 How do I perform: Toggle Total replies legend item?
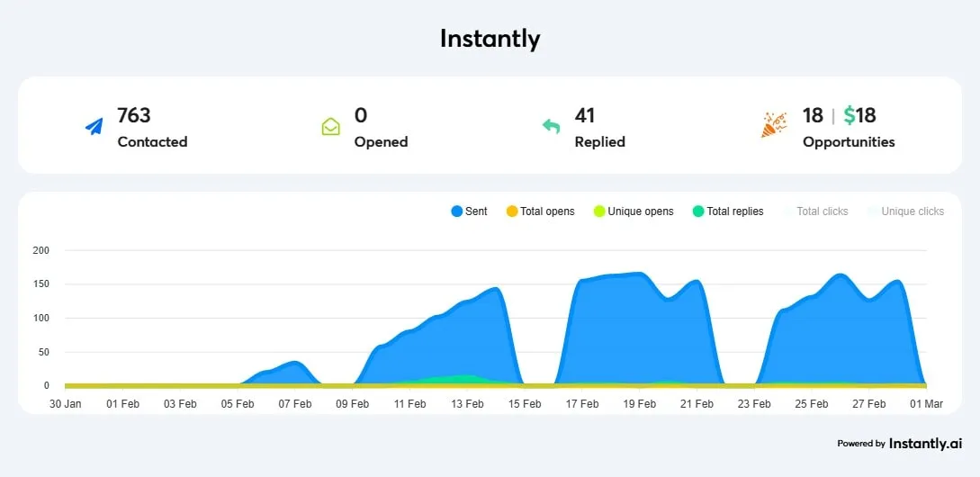728,211
